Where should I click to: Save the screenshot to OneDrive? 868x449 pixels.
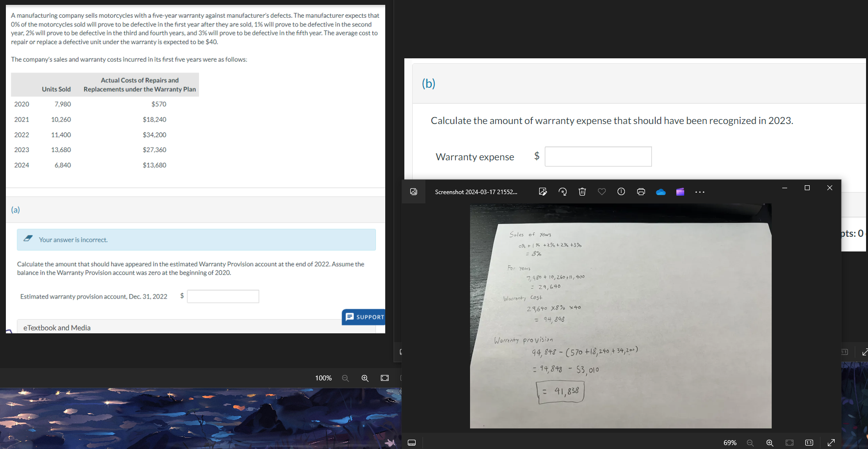point(660,192)
